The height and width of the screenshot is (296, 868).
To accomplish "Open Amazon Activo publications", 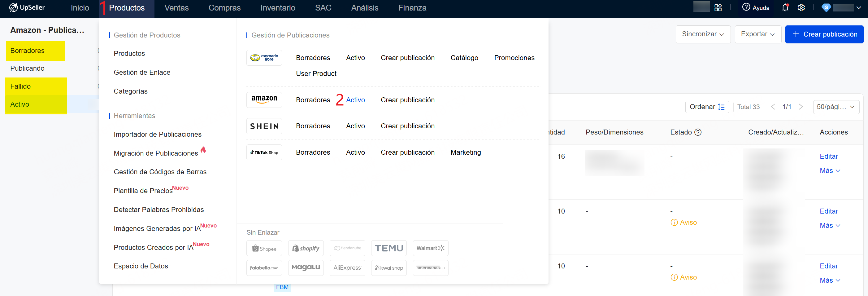I will tap(355, 100).
